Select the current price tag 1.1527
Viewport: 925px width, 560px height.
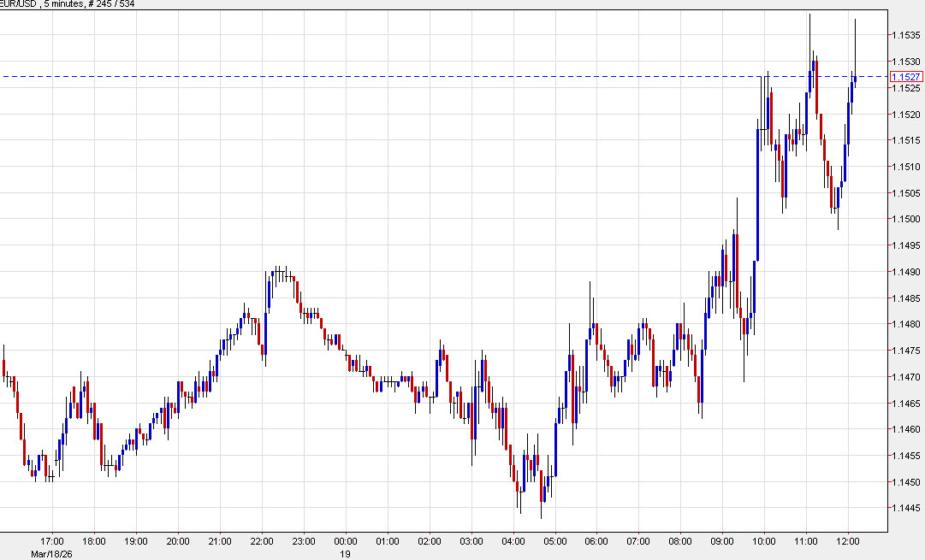[x=906, y=76]
